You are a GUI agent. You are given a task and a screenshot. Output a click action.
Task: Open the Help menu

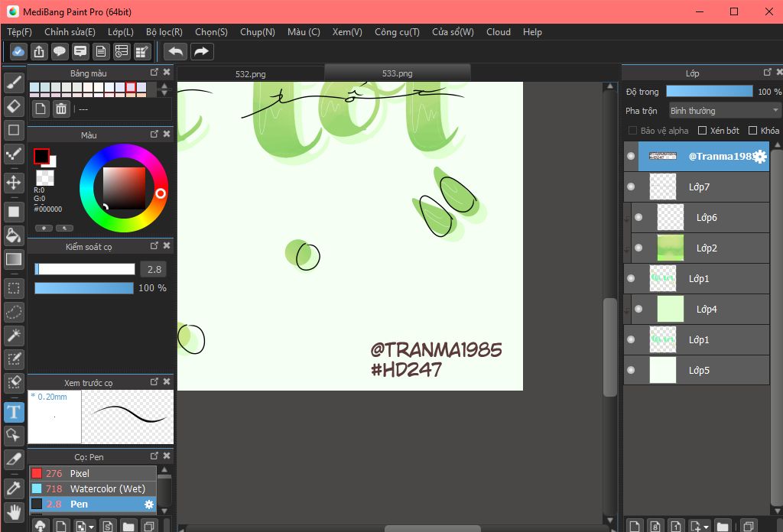(x=532, y=32)
